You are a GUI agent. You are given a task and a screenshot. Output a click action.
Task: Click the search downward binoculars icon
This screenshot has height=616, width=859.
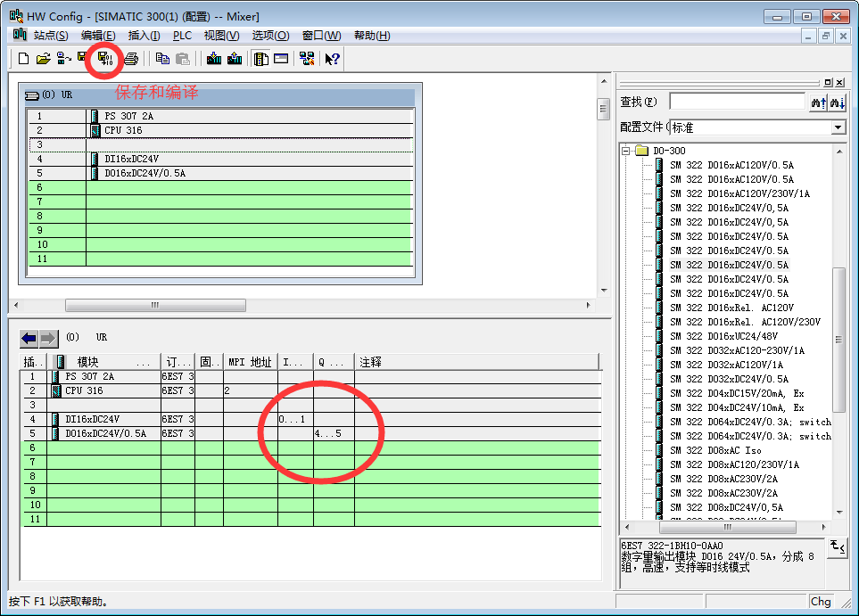[x=838, y=103]
